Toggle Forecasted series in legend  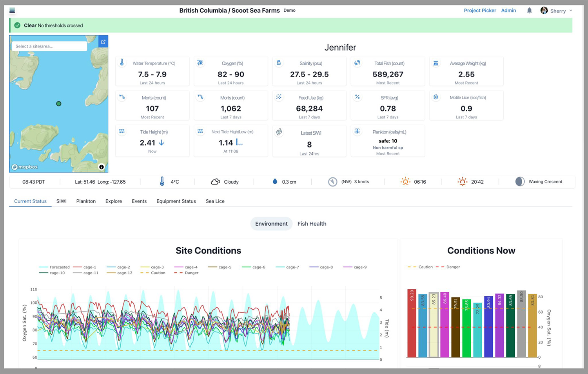54,267
